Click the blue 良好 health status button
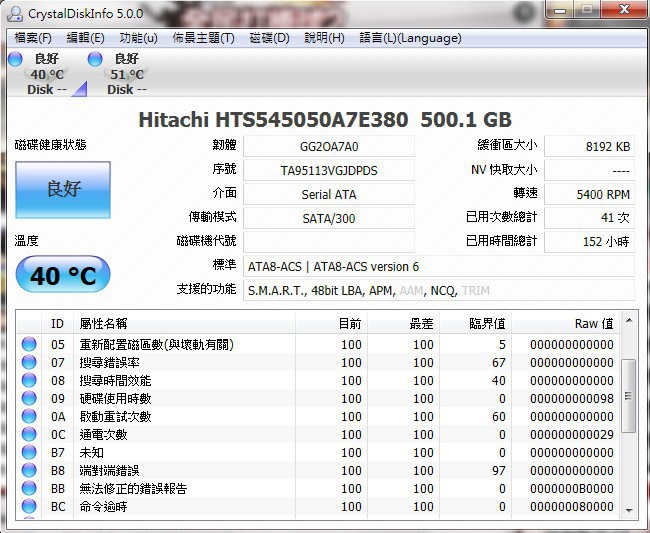Viewport: 650px width, 533px height. [63, 190]
